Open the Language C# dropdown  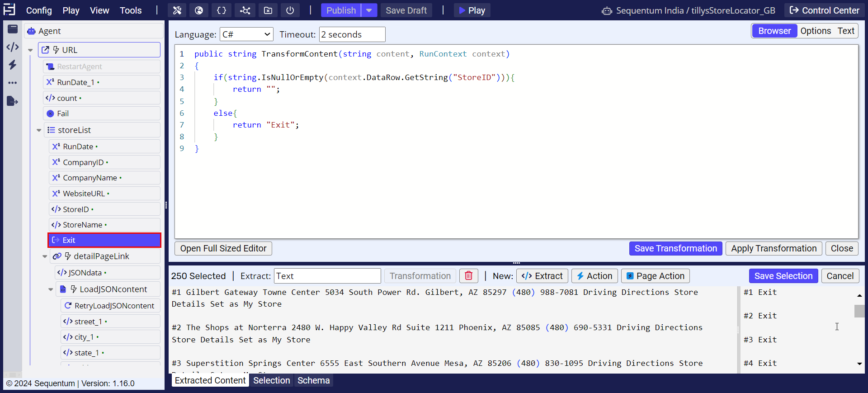click(x=247, y=34)
